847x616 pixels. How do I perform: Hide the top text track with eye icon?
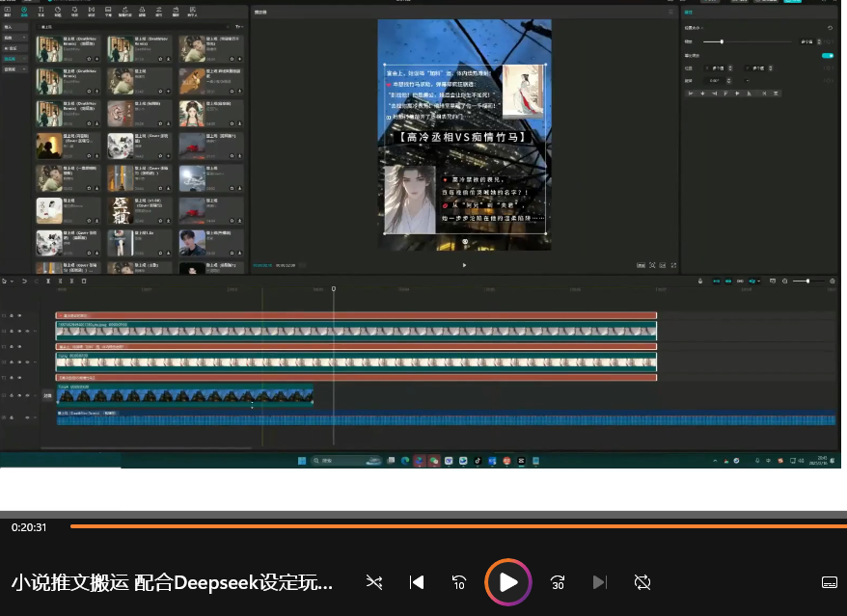click(x=19, y=315)
